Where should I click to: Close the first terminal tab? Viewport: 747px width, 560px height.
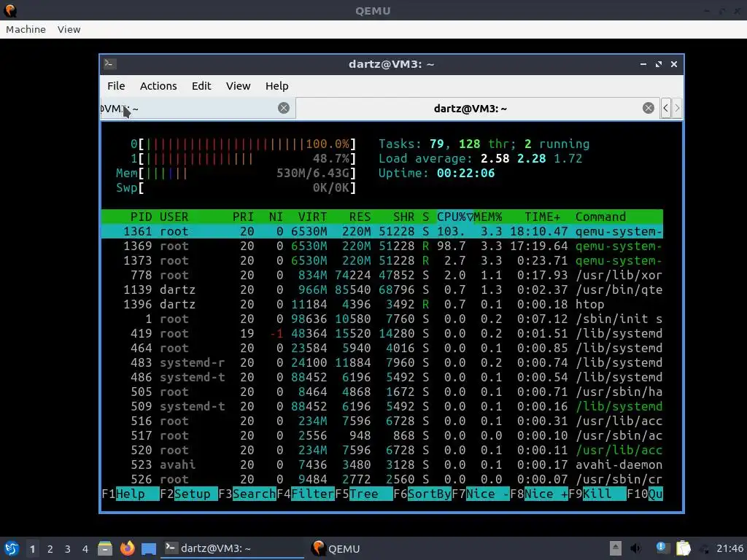[x=284, y=108]
